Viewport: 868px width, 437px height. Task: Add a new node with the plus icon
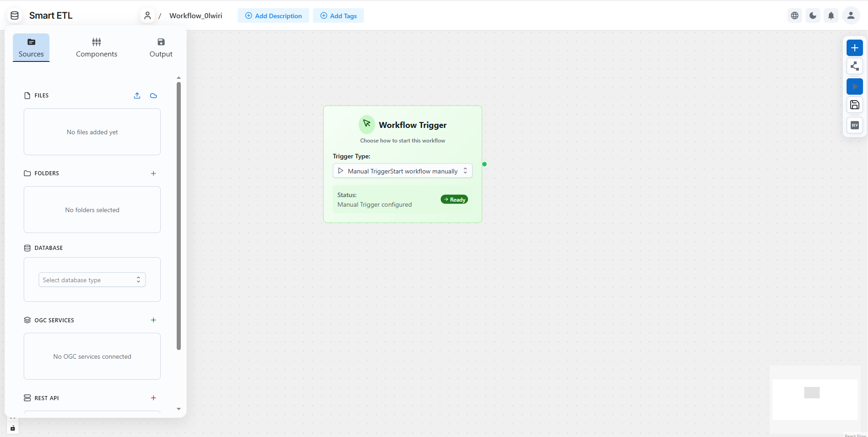pyautogui.click(x=855, y=48)
